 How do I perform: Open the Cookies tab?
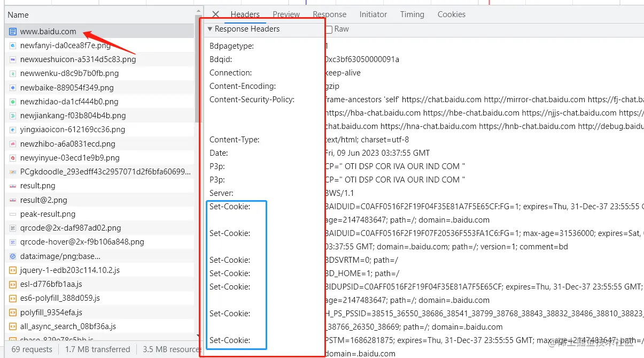[452, 14]
